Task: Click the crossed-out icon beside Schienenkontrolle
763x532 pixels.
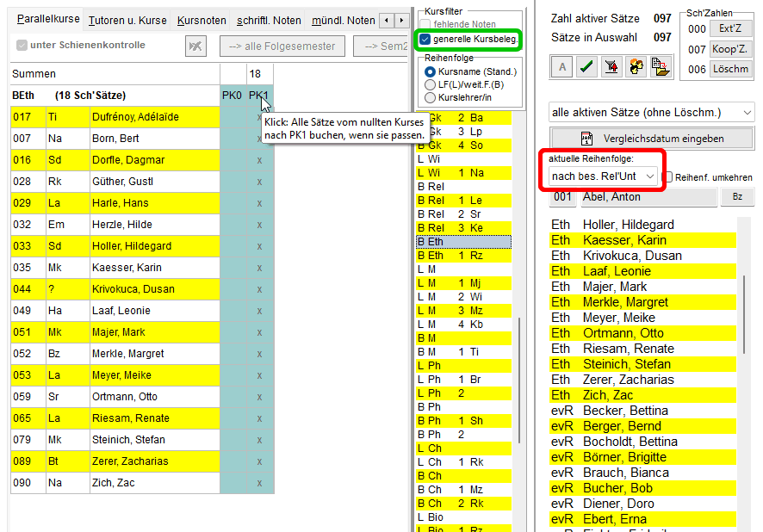Action: coord(195,46)
